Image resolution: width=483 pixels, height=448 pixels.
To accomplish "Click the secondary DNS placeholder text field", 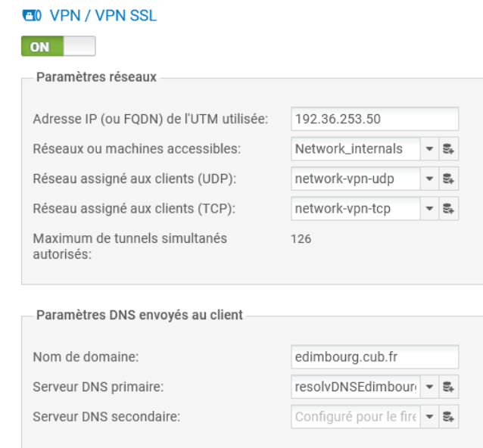I will point(355,415).
